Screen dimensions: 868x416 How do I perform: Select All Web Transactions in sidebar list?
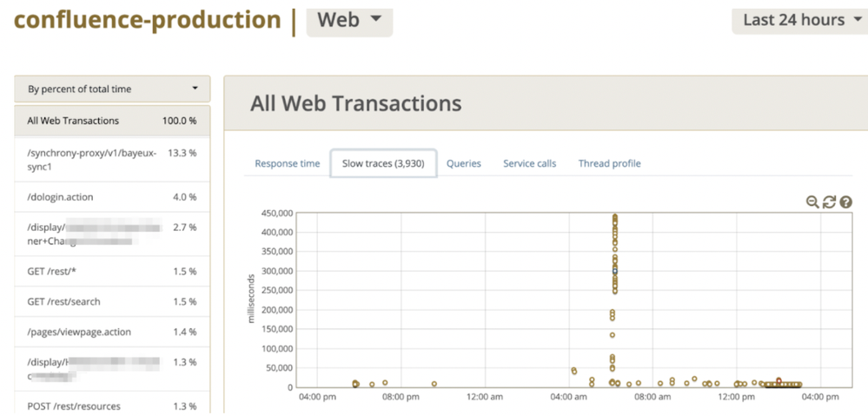point(112,121)
